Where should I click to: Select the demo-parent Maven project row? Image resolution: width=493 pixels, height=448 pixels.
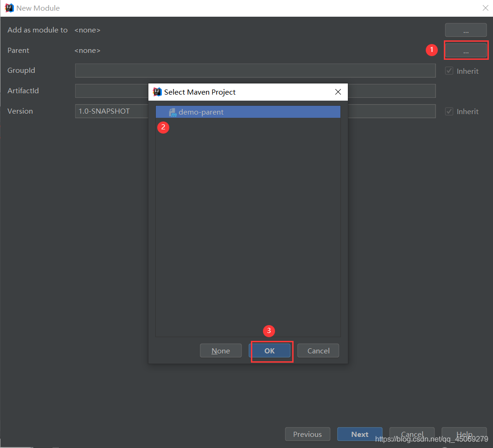point(248,112)
